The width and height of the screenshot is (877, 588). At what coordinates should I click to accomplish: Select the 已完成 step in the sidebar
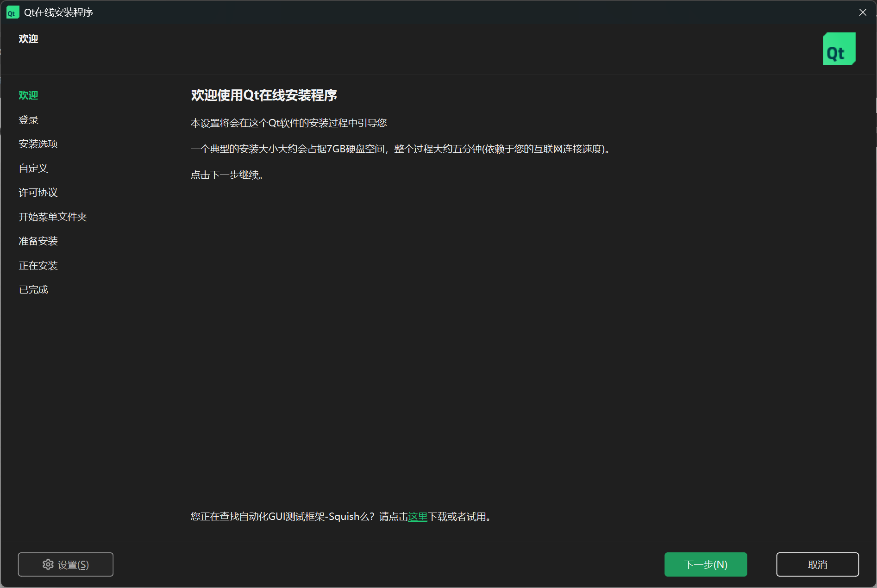pyautogui.click(x=33, y=290)
